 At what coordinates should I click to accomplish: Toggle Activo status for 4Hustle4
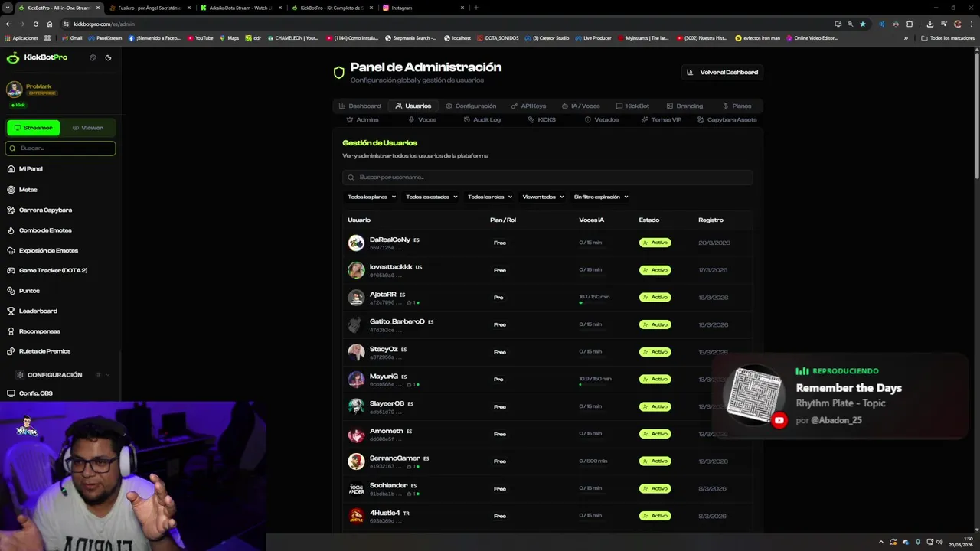tap(655, 516)
